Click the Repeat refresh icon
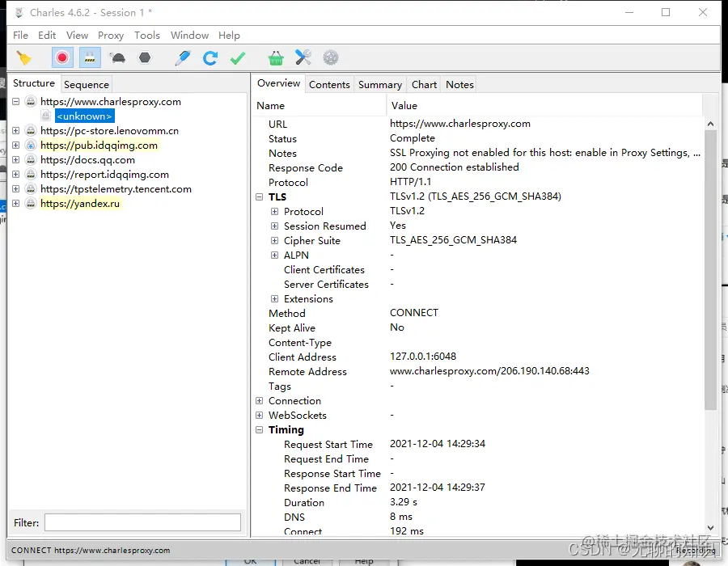Viewport: 728px width, 566px height. (210, 58)
